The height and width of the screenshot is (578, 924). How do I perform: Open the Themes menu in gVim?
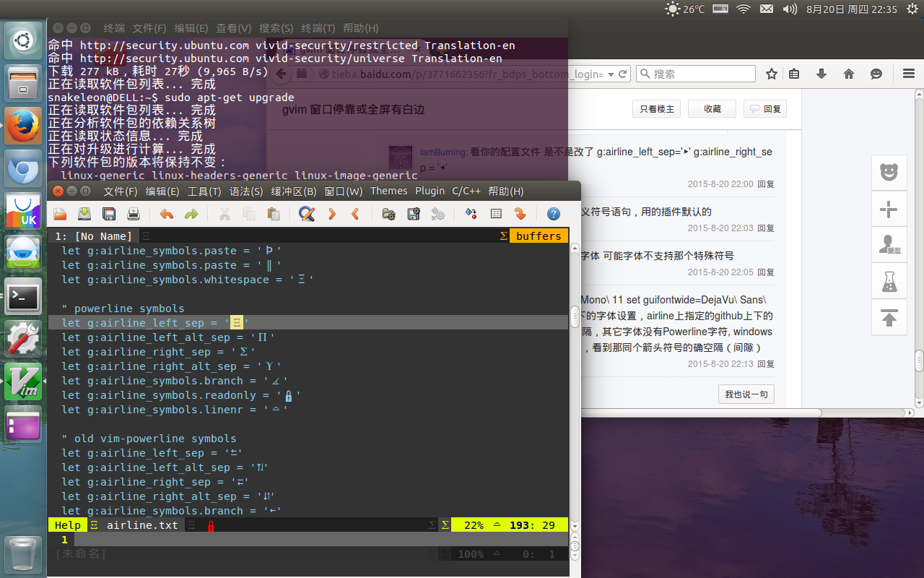pos(389,191)
